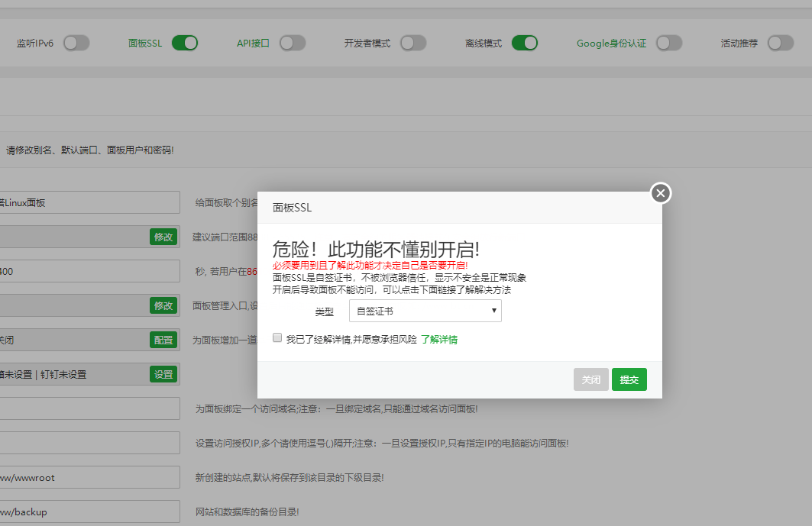812x526 pixels.
Task: Open the 了解详情 link
Action: pyautogui.click(x=439, y=340)
